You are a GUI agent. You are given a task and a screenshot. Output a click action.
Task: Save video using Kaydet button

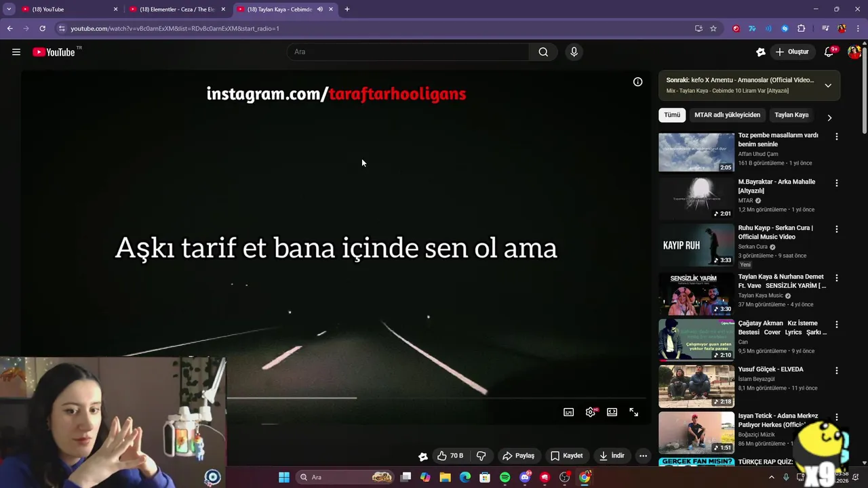567,455
